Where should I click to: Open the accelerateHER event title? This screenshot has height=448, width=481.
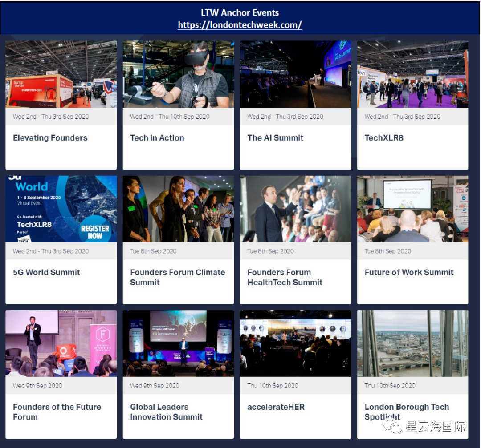click(276, 407)
